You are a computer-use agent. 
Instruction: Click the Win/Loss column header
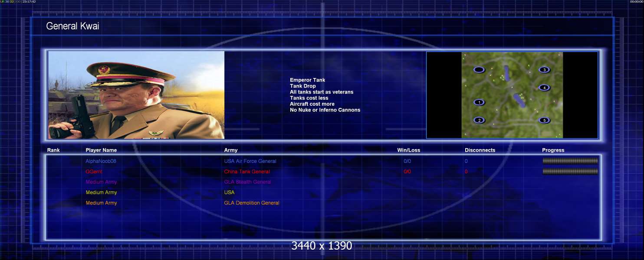pyautogui.click(x=408, y=150)
